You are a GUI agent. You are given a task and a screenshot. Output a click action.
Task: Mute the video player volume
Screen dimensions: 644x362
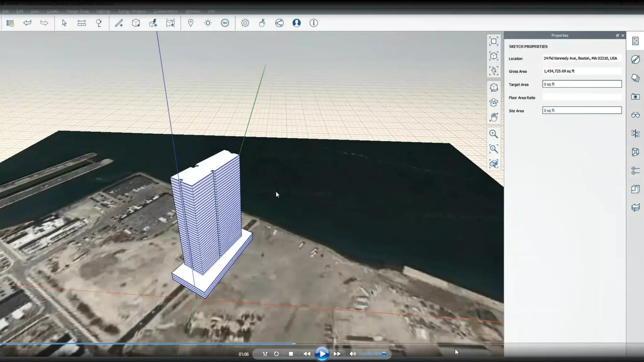click(353, 354)
